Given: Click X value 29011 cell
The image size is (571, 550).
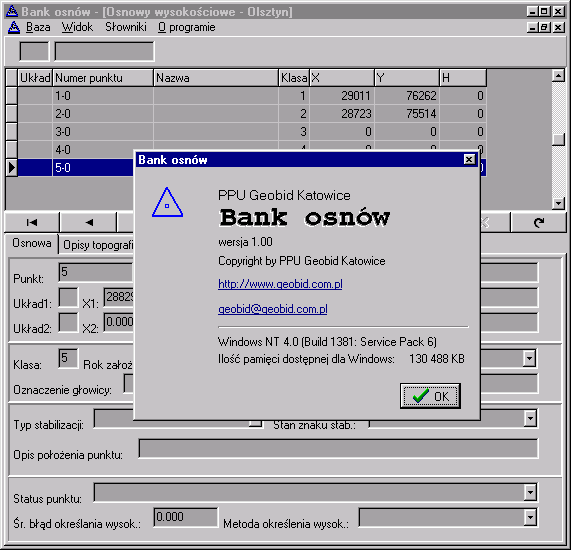Looking at the screenshot, I should (342, 96).
